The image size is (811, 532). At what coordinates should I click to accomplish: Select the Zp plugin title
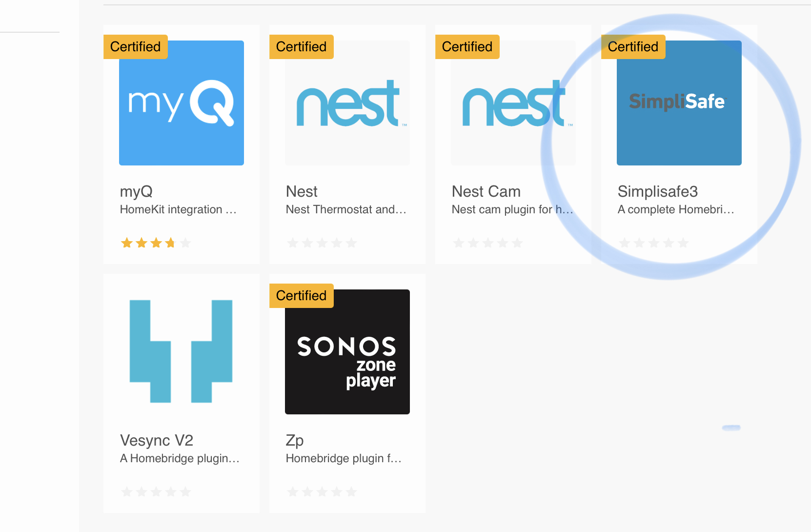[295, 440]
